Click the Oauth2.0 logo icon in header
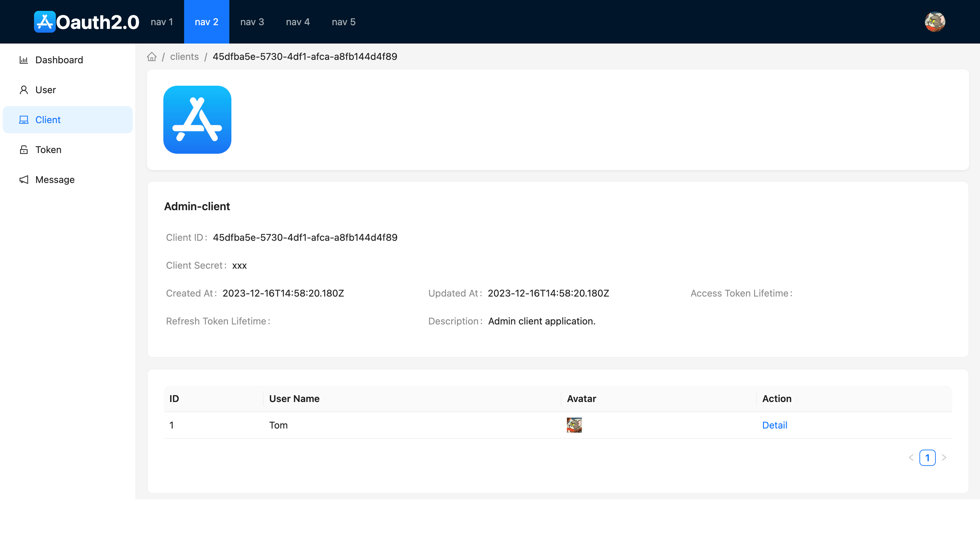The width and height of the screenshot is (980, 536). pos(45,22)
